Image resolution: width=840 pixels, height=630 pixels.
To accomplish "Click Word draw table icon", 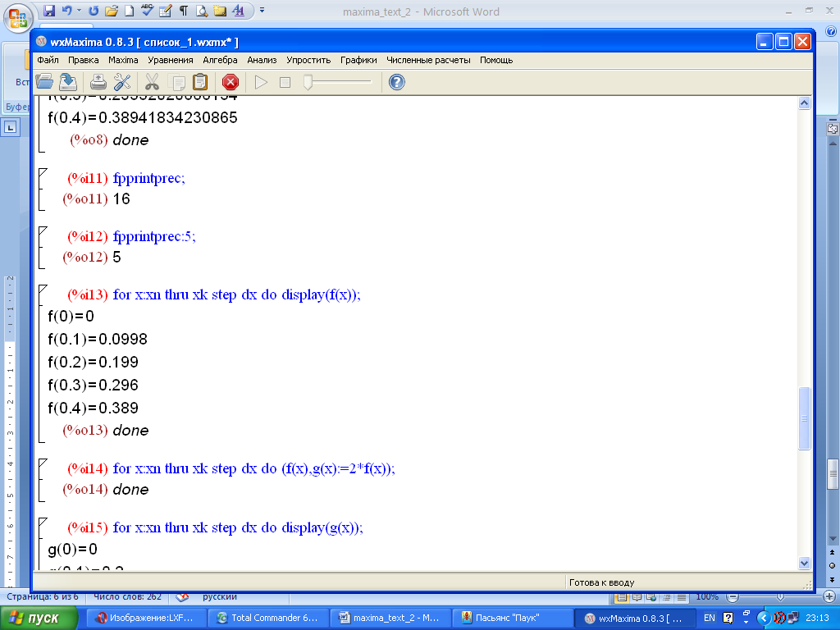I will 166,10.
